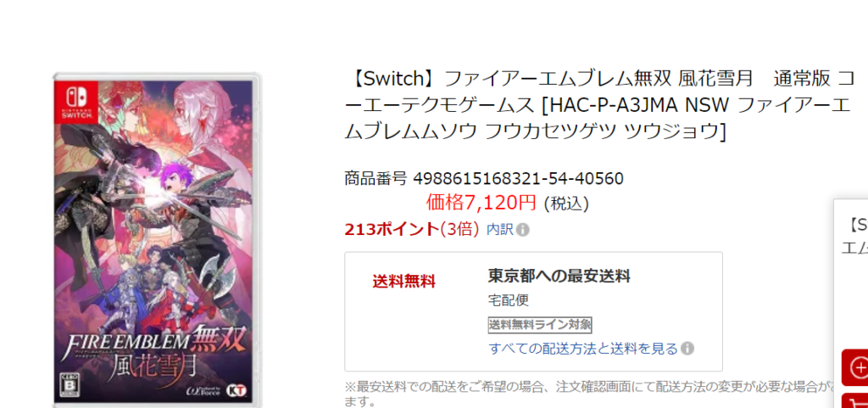This screenshot has height=408, width=868.
Task: Click 東京都への最安送料 heading
Action: tap(559, 275)
